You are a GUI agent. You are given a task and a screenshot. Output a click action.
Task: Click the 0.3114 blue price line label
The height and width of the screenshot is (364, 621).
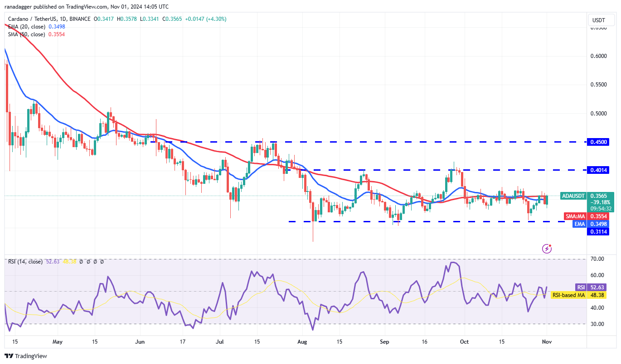coord(598,231)
